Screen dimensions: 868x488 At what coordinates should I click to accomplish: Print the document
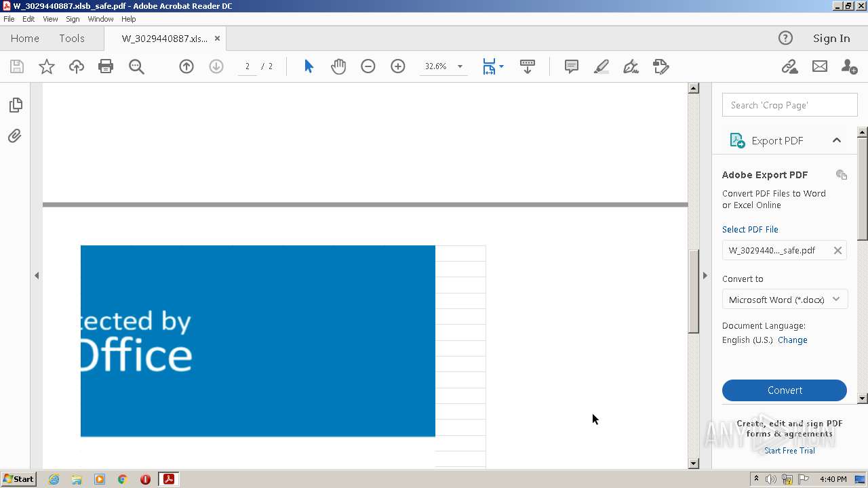tap(106, 66)
